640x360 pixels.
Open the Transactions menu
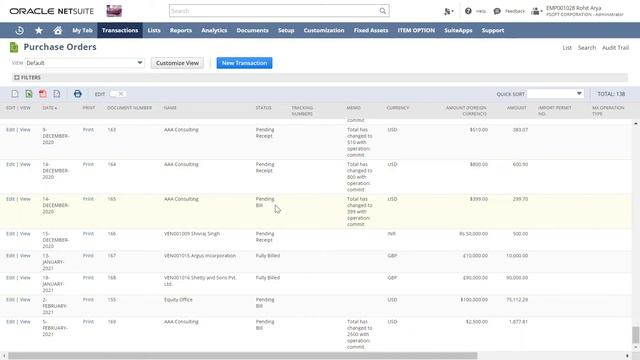[x=120, y=30]
